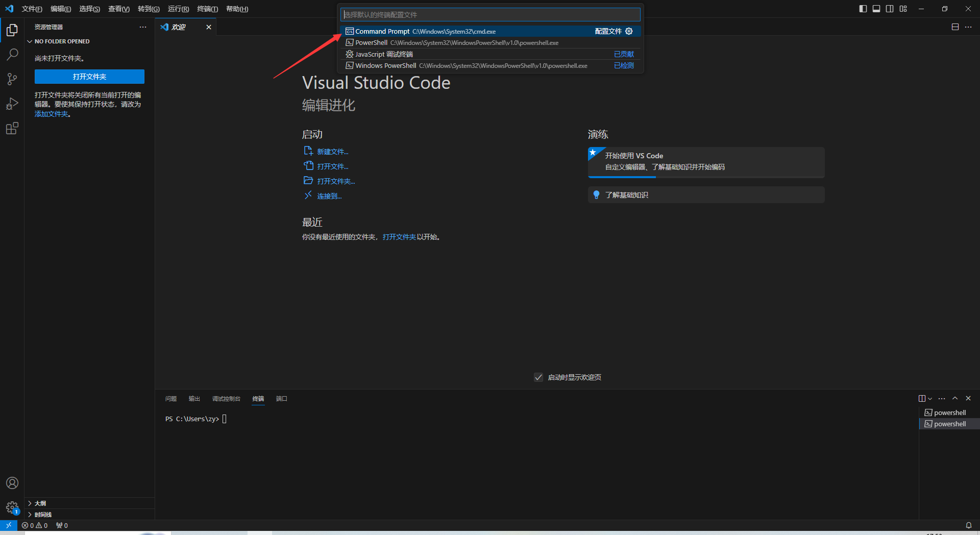Toggle the bottom panel layout icon
980x535 pixels.
point(876,9)
